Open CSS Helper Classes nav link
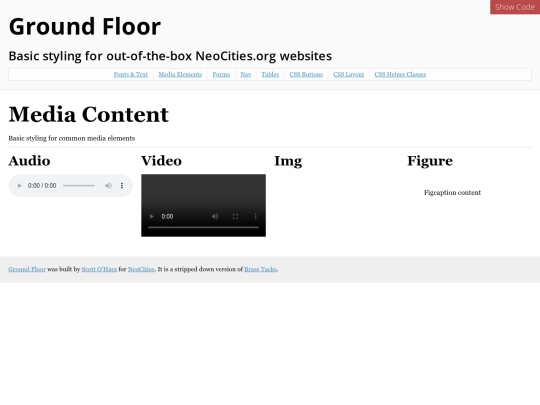This screenshot has height=405, width=540. (400, 74)
